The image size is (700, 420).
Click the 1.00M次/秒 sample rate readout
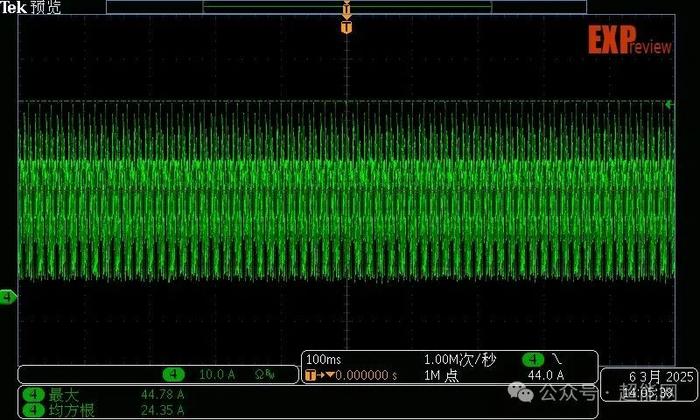460,359
